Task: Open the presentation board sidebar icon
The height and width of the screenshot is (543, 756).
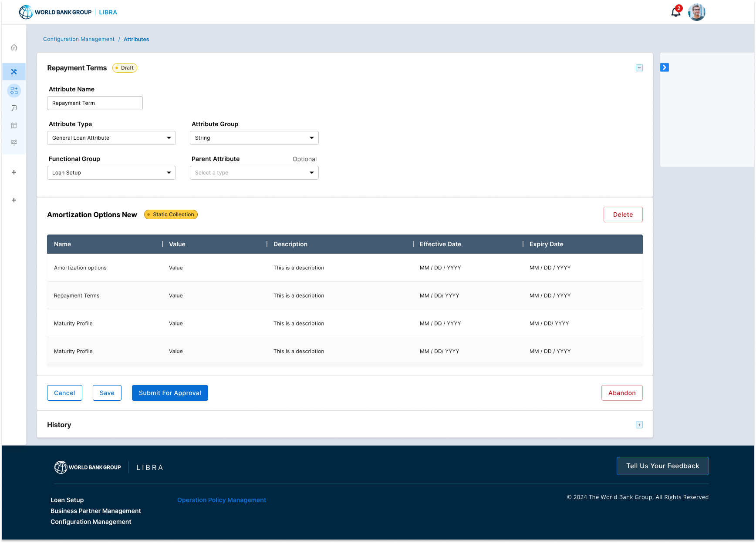Action: coord(14,143)
